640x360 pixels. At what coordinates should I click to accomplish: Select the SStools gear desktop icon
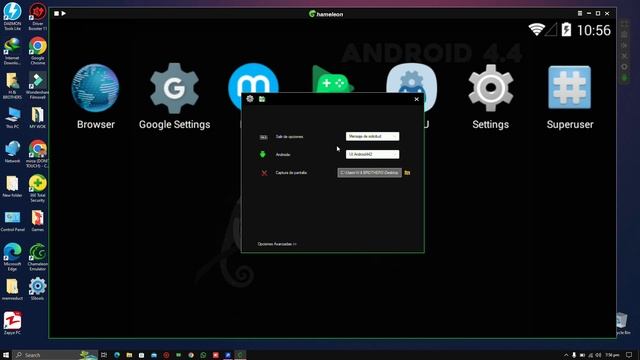coord(38,289)
